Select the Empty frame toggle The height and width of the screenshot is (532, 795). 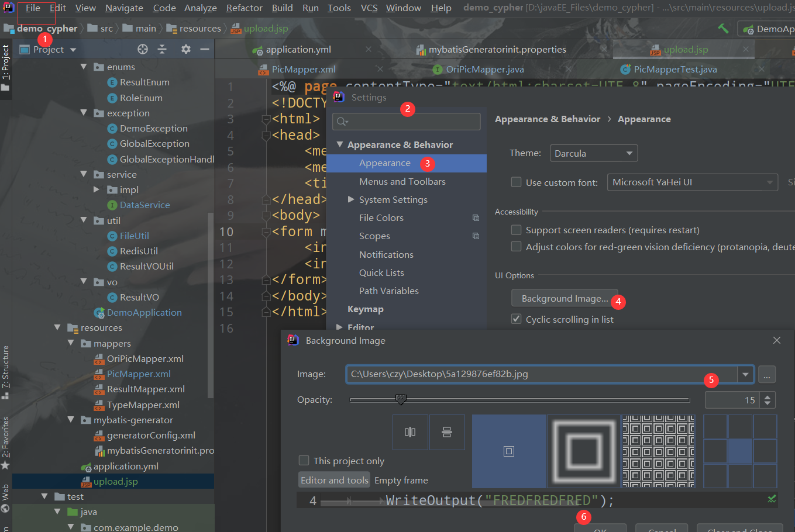tap(401, 480)
